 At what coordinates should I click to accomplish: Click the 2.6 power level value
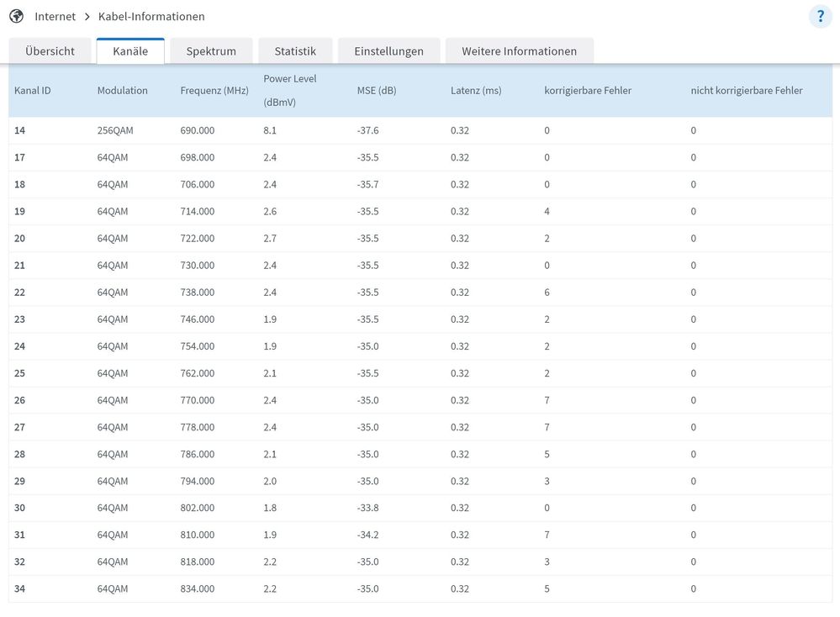[270, 211]
